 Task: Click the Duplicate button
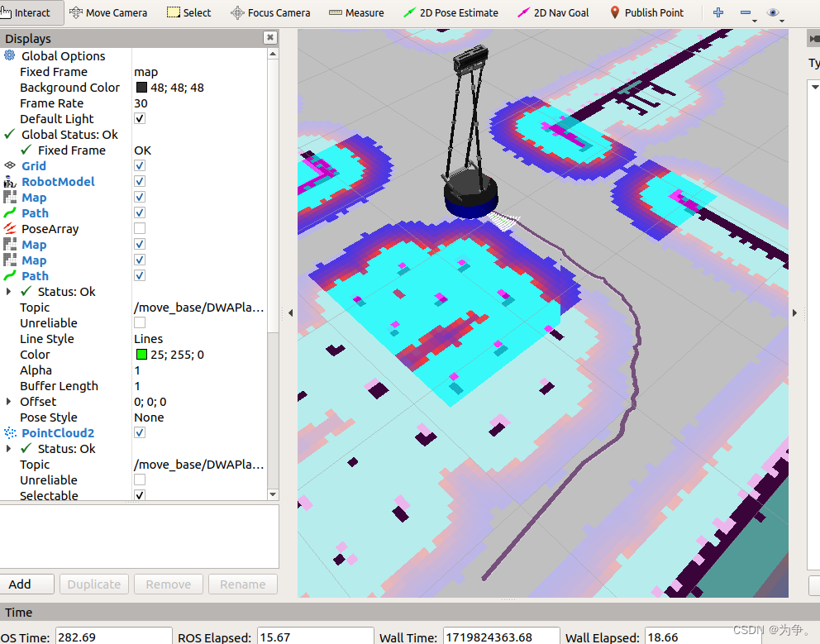point(93,584)
